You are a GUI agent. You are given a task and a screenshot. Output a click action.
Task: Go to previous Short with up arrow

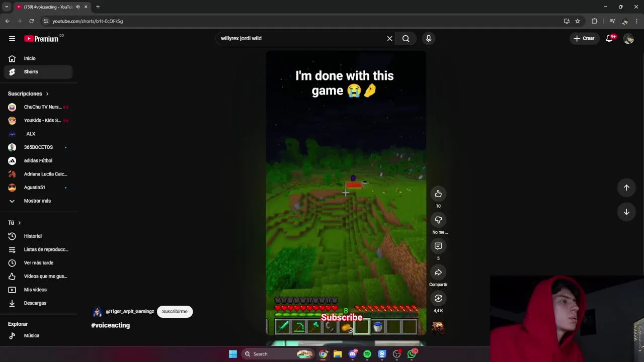point(626,188)
